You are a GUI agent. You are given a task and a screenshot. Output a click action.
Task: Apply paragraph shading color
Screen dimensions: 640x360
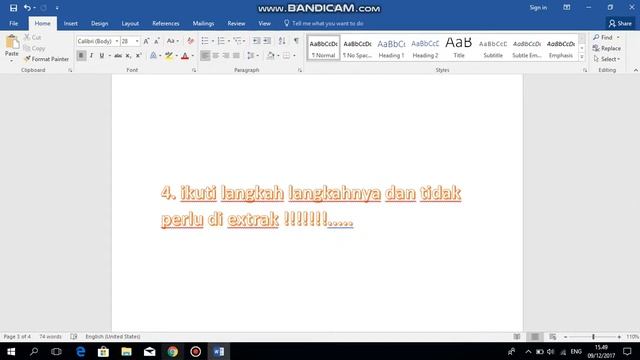pyautogui.click(x=271, y=56)
